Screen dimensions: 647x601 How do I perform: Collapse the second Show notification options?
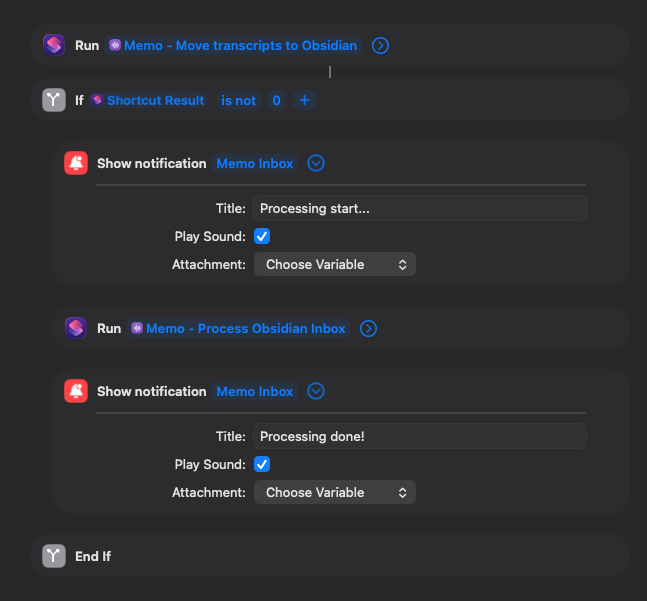[316, 391]
